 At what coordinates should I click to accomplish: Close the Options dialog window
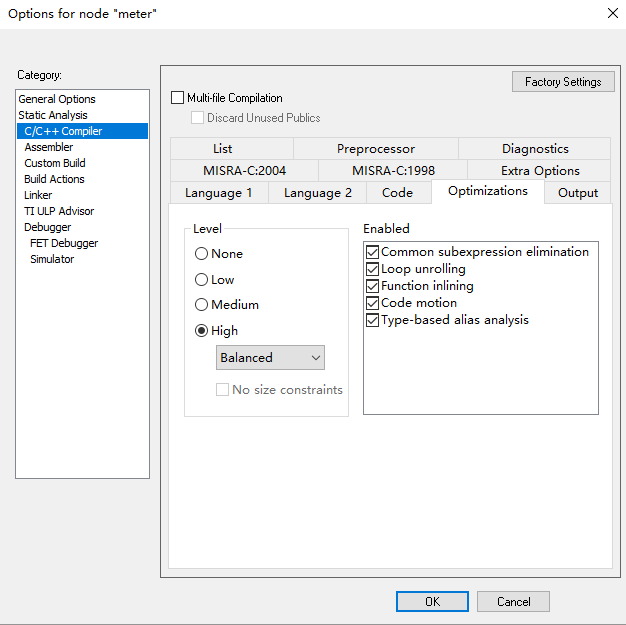tap(612, 13)
